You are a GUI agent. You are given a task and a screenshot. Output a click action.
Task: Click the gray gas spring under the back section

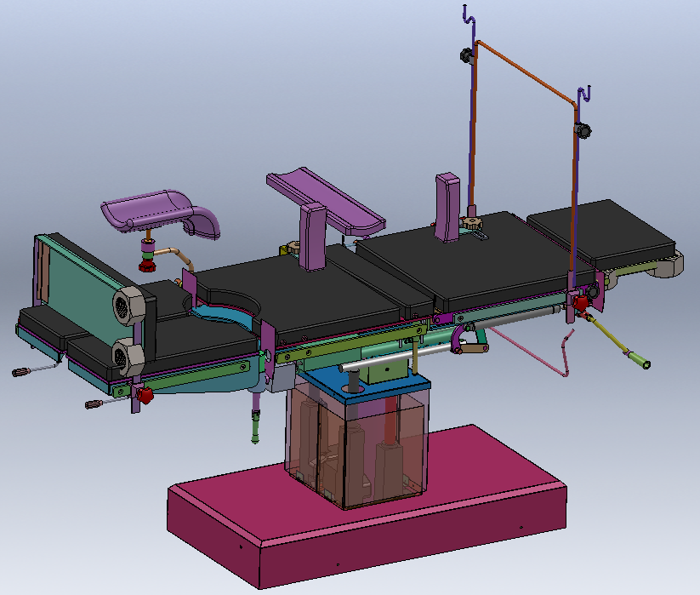tap(515, 318)
